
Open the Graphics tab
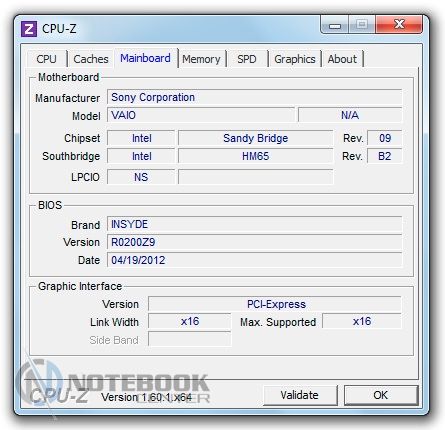click(x=295, y=59)
